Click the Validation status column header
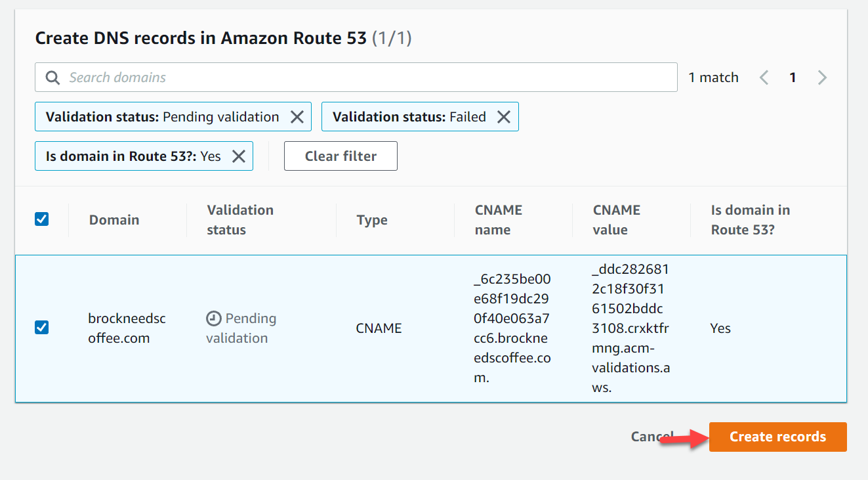The width and height of the screenshot is (868, 480). pyautogui.click(x=240, y=220)
